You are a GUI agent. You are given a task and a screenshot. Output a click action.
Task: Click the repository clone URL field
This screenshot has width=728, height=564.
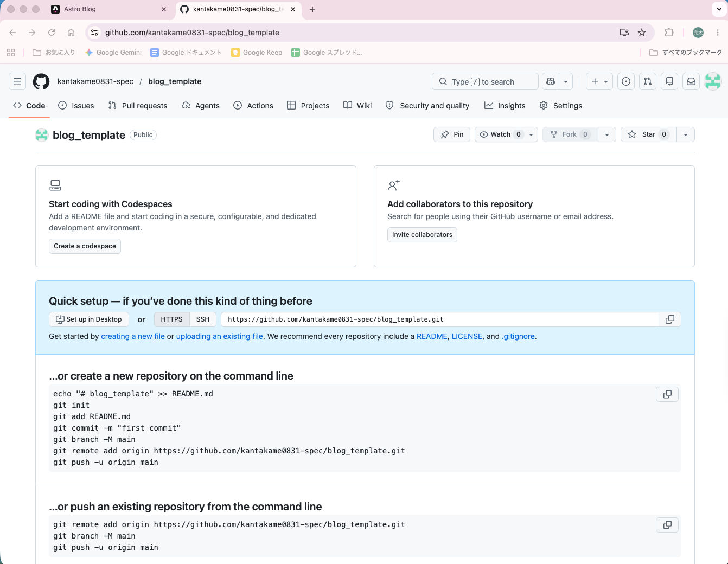point(439,319)
